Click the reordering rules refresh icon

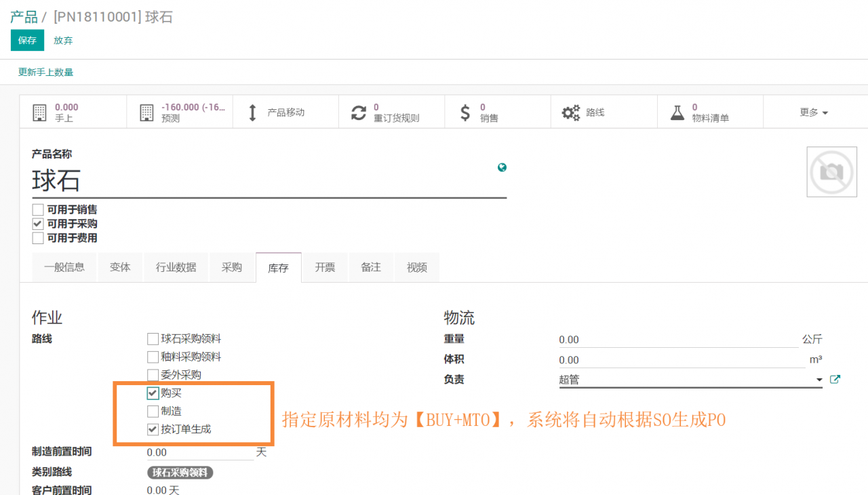[x=359, y=113]
